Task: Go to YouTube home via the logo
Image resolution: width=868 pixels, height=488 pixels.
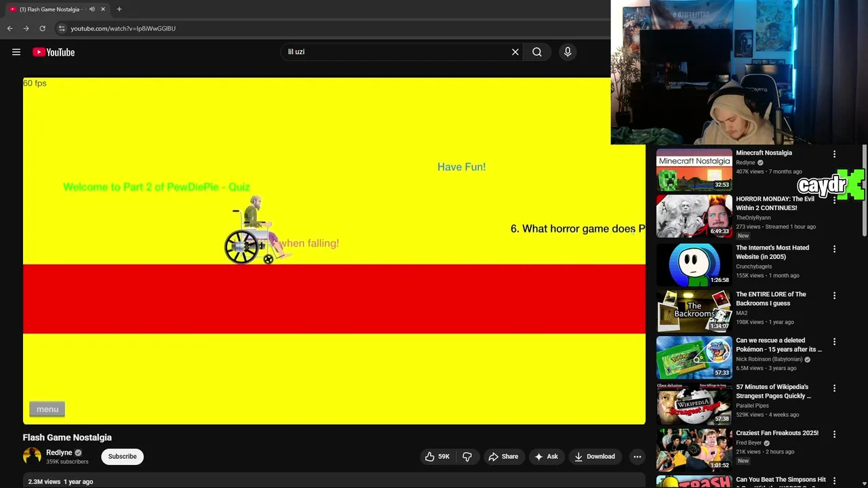Action: point(54,52)
